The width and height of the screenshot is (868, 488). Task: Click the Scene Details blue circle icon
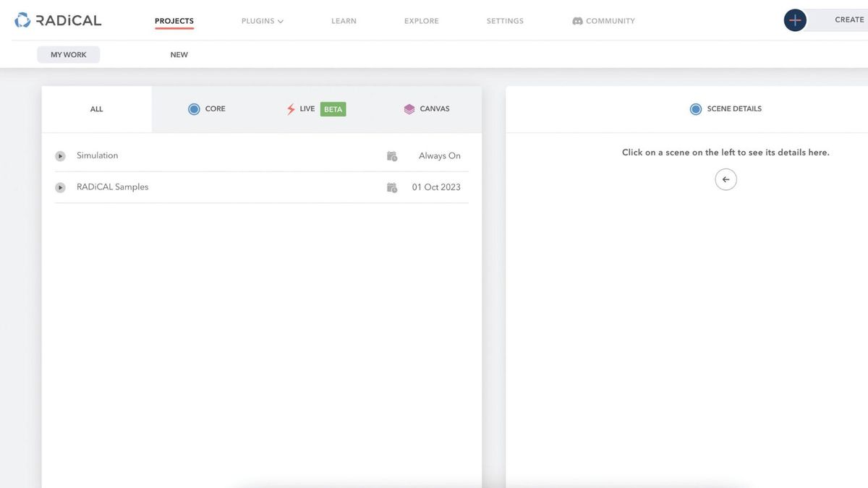(696, 109)
